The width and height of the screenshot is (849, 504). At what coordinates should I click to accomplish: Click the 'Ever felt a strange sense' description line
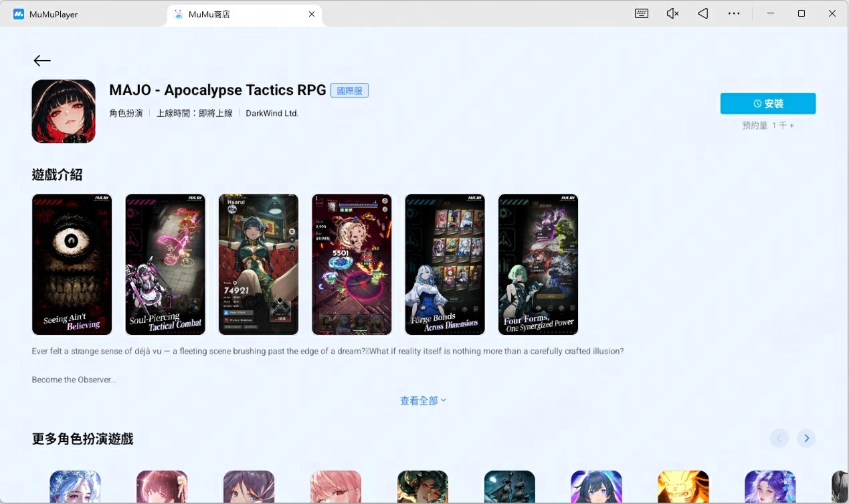pos(328,351)
